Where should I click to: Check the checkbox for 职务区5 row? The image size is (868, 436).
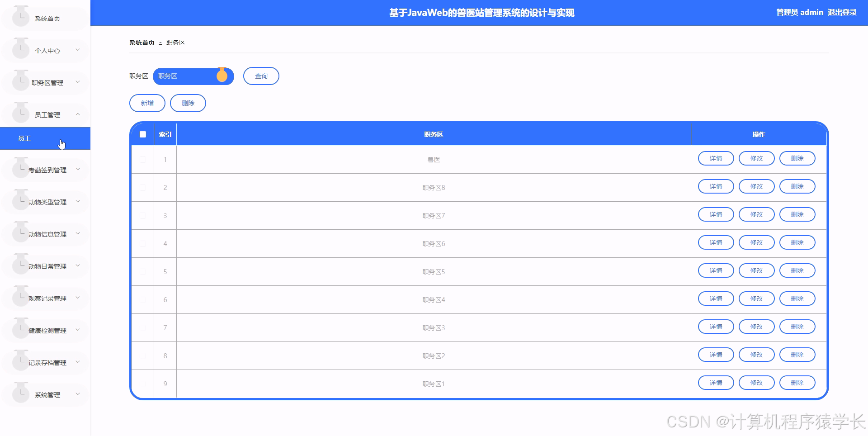(x=143, y=271)
